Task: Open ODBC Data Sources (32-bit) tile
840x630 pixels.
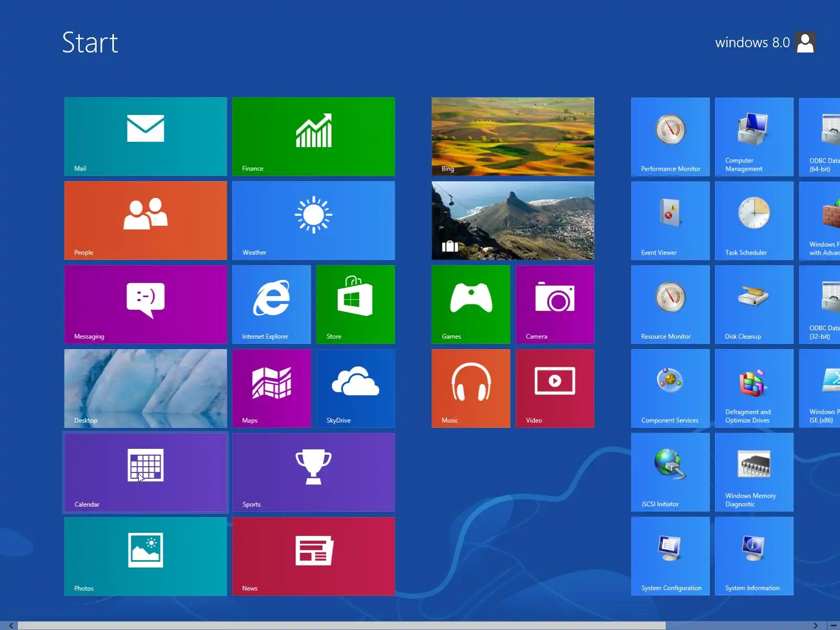Action: pyautogui.click(x=820, y=304)
